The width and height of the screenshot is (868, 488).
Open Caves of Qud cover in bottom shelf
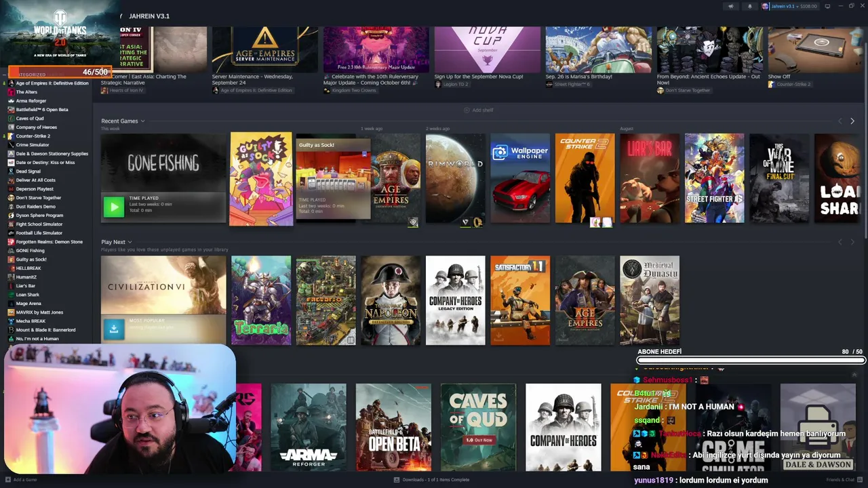(x=478, y=427)
